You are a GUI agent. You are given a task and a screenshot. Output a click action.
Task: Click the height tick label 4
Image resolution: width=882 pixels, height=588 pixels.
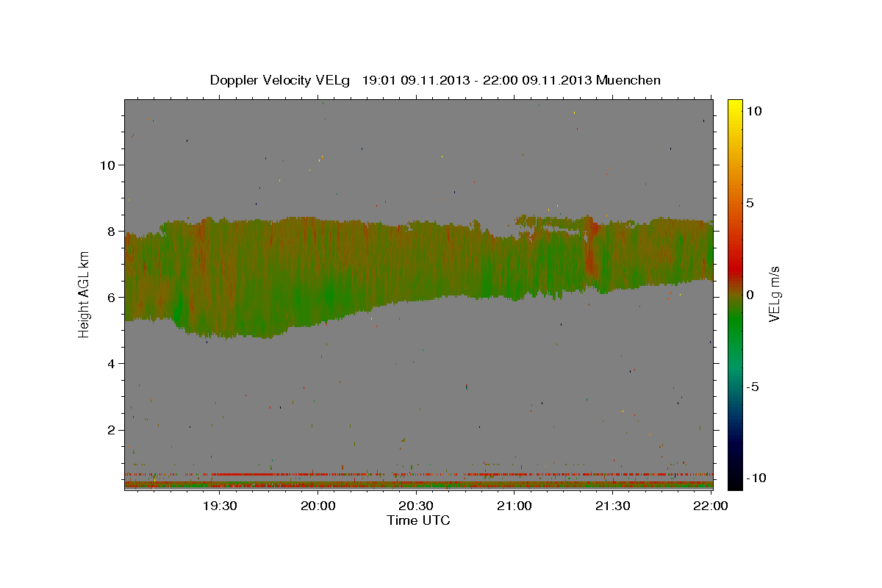pyautogui.click(x=110, y=363)
